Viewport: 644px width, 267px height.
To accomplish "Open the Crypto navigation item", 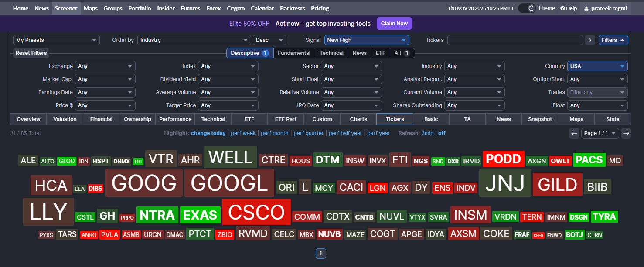I will point(236,8).
